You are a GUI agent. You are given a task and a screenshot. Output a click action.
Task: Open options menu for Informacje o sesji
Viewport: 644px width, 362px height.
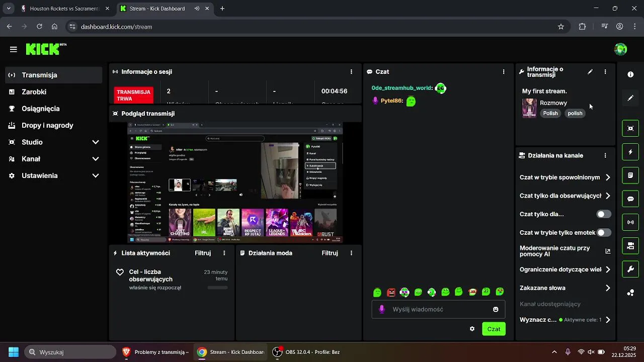(x=351, y=72)
